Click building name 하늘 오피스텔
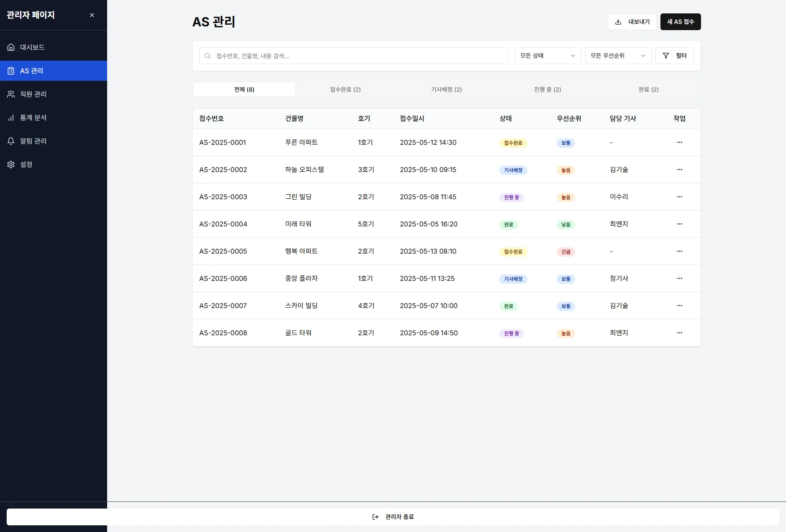 click(305, 170)
